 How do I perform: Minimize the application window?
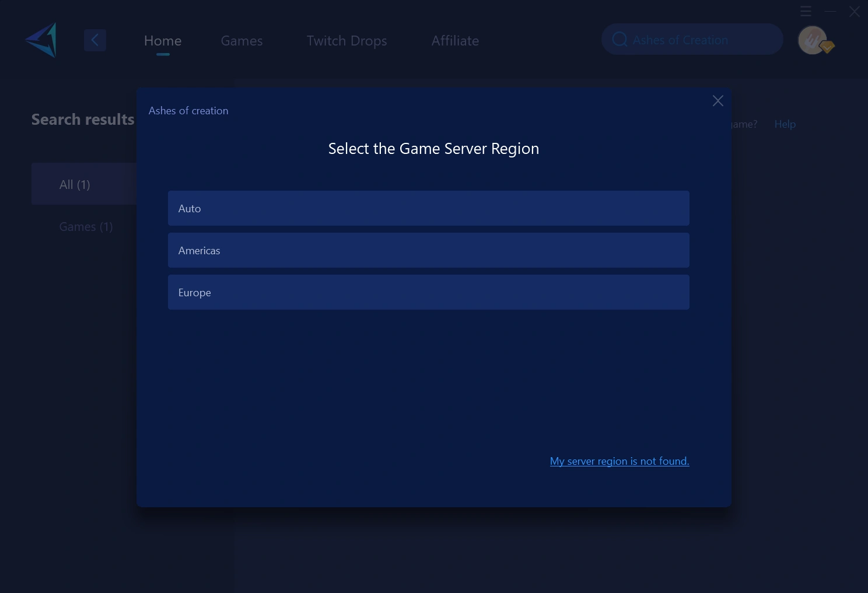830,11
